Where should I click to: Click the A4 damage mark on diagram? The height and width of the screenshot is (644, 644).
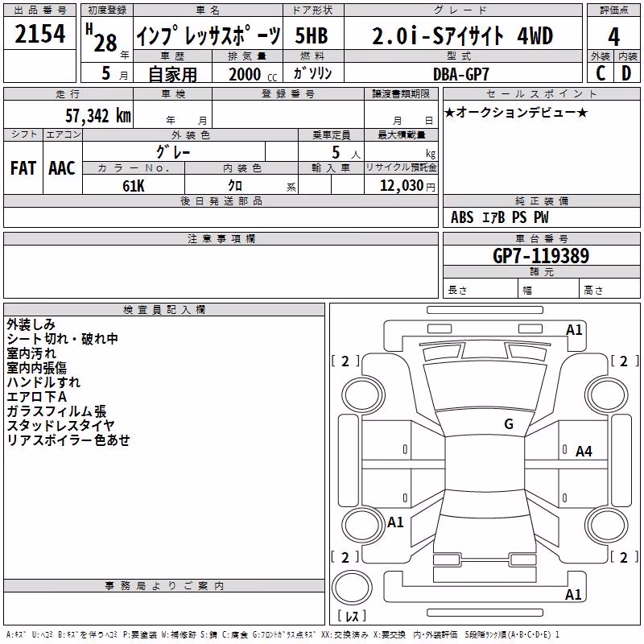pyautogui.click(x=584, y=452)
